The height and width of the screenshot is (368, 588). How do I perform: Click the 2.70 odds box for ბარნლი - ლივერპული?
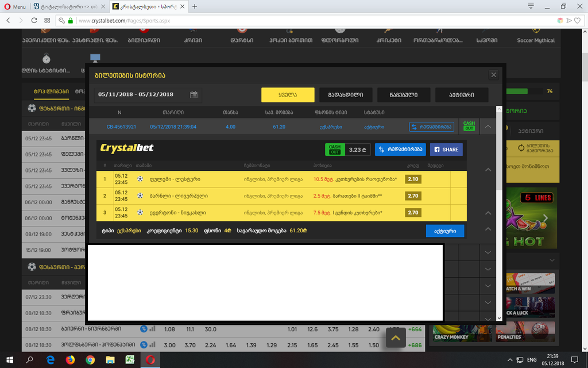[413, 195]
